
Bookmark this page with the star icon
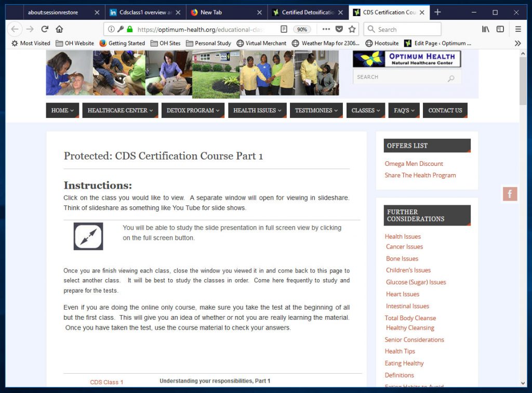(x=352, y=29)
